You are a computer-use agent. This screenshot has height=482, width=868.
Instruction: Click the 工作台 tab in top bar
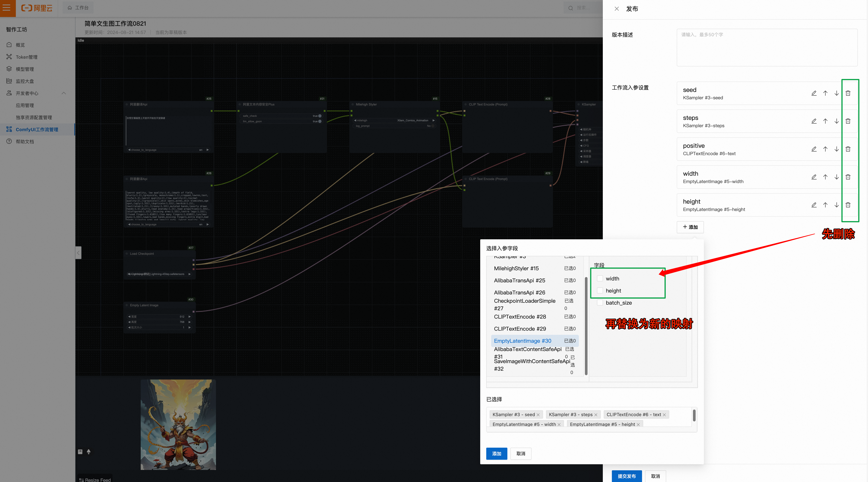pos(78,8)
